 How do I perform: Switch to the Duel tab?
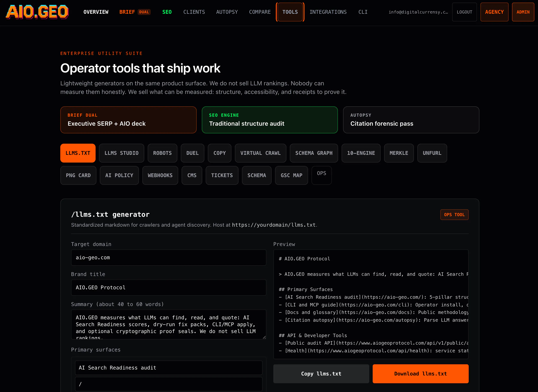(192, 153)
